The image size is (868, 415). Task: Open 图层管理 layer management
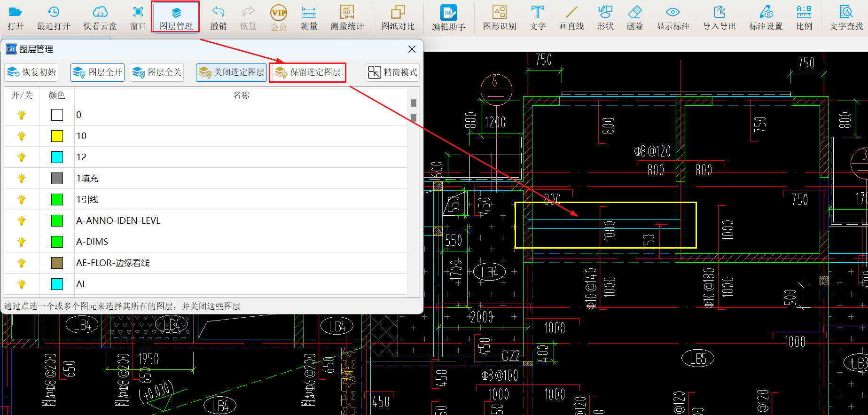[176, 18]
